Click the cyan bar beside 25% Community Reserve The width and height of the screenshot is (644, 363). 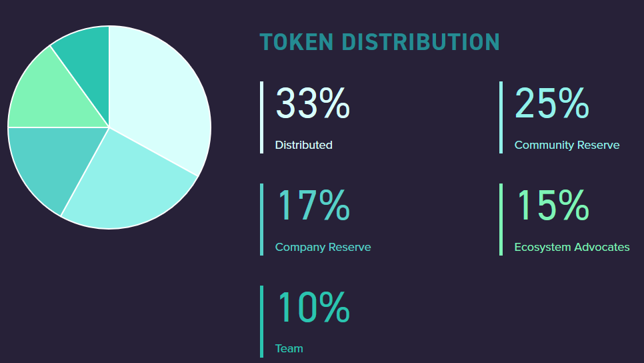point(501,117)
